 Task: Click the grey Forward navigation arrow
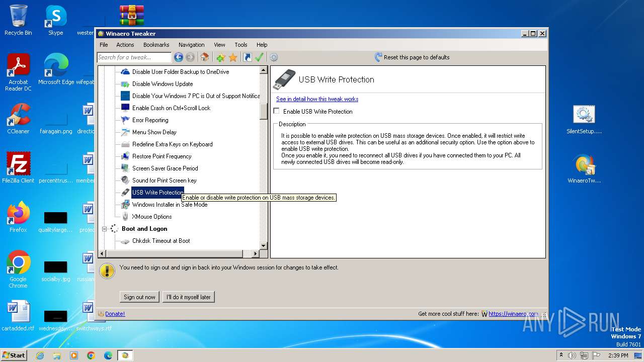coord(190,57)
